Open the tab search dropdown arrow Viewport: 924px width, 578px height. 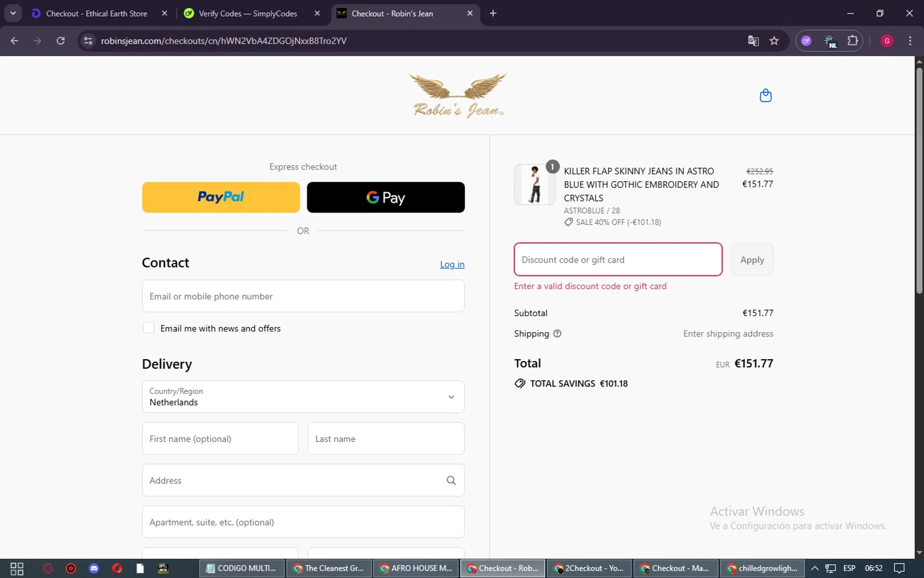(x=13, y=14)
